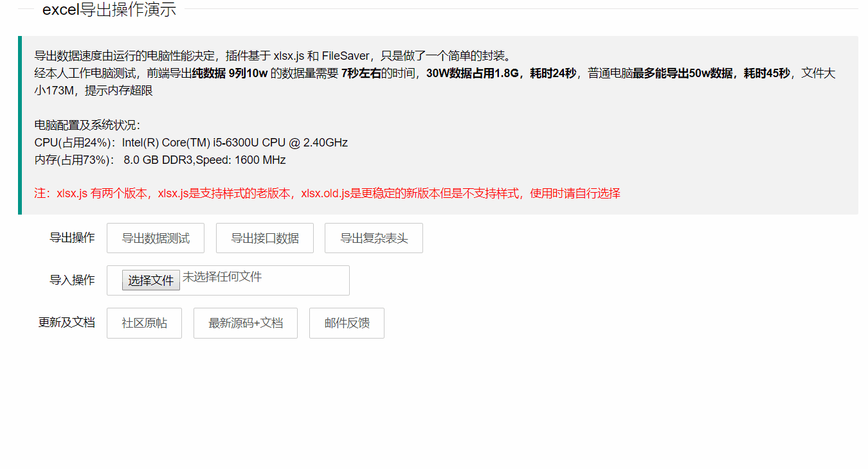Click the 导出数据测试 button
This screenshot has width=868, height=469.
(155, 238)
